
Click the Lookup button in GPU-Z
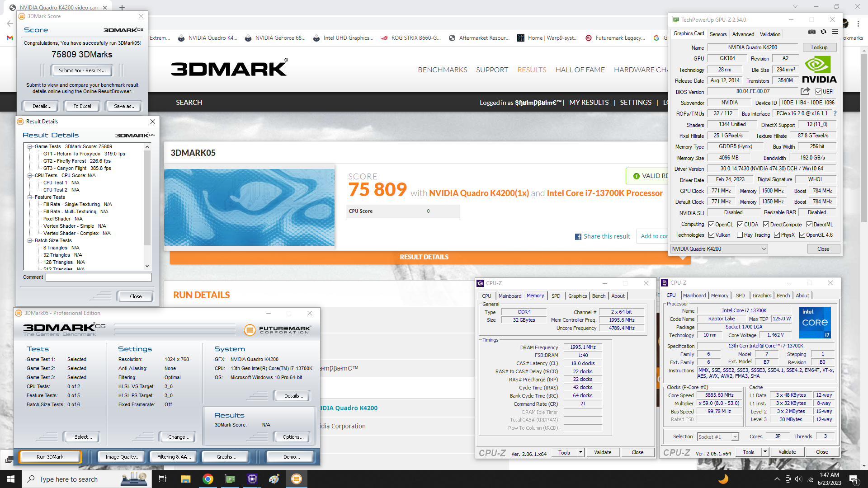pyautogui.click(x=819, y=47)
